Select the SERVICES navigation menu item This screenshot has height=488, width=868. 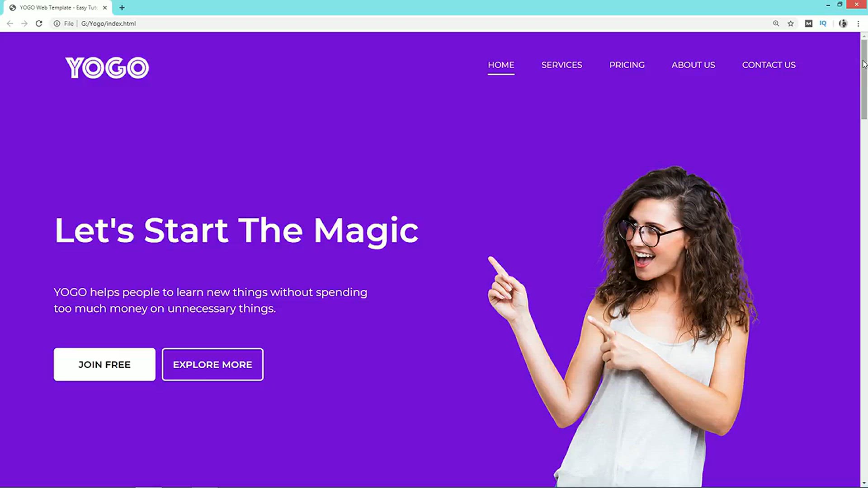(x=561, y=65)
